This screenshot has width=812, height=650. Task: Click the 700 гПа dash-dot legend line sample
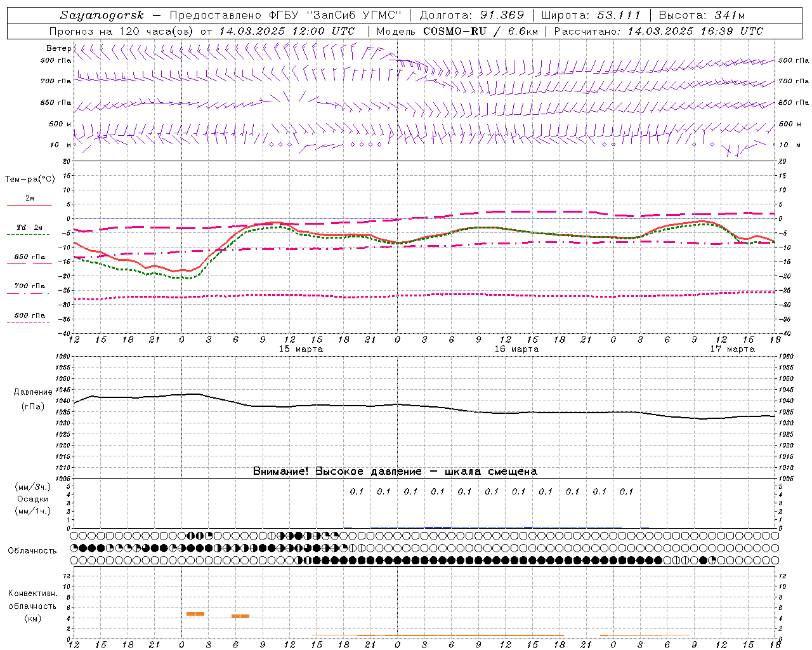pyautogui.click(x=29, y=293)
